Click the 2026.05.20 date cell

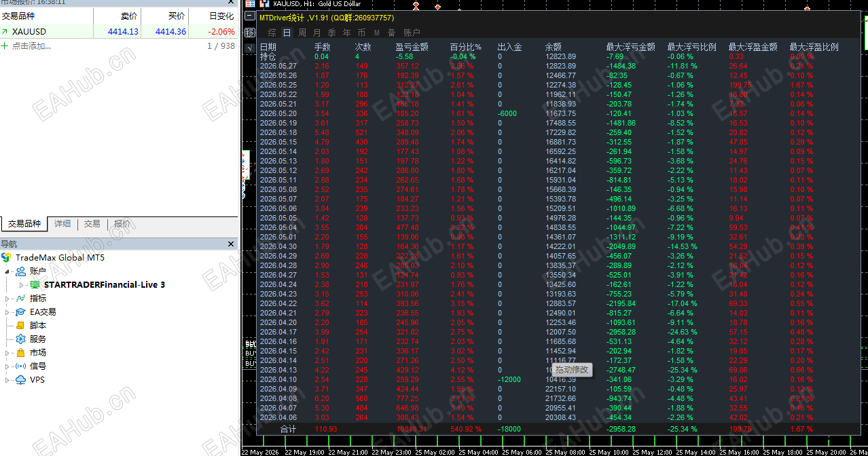[x=278, y=113]
